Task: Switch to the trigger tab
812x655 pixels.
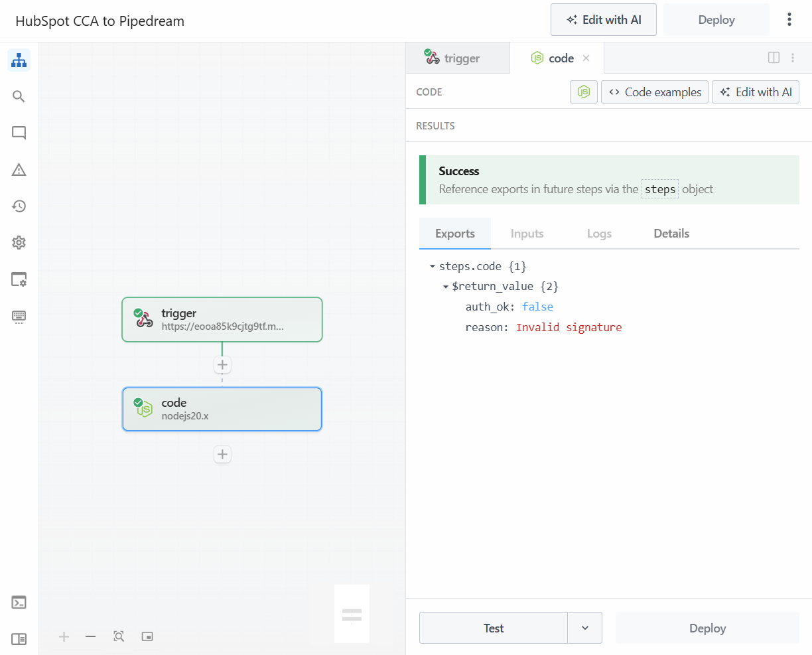Action: point(458,58)
